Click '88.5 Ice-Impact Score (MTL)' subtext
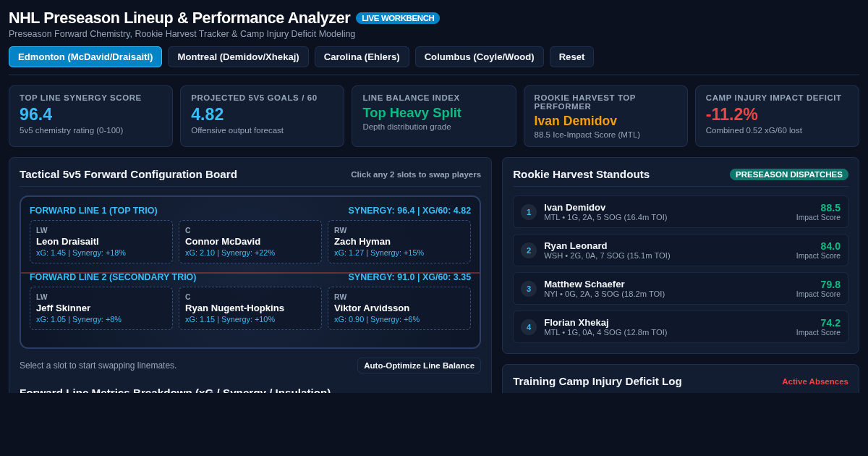 coord(587,135)
